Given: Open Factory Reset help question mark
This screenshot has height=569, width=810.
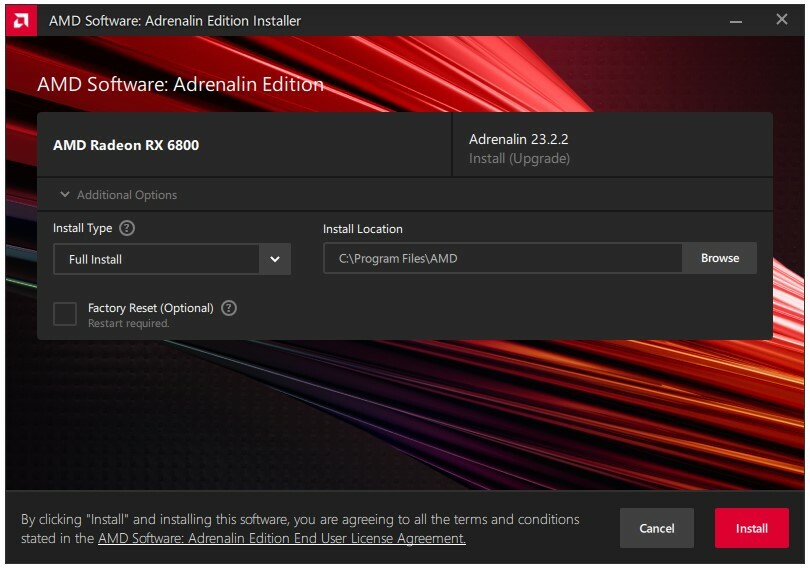Looking at the screenshot, I should [229, 308].
